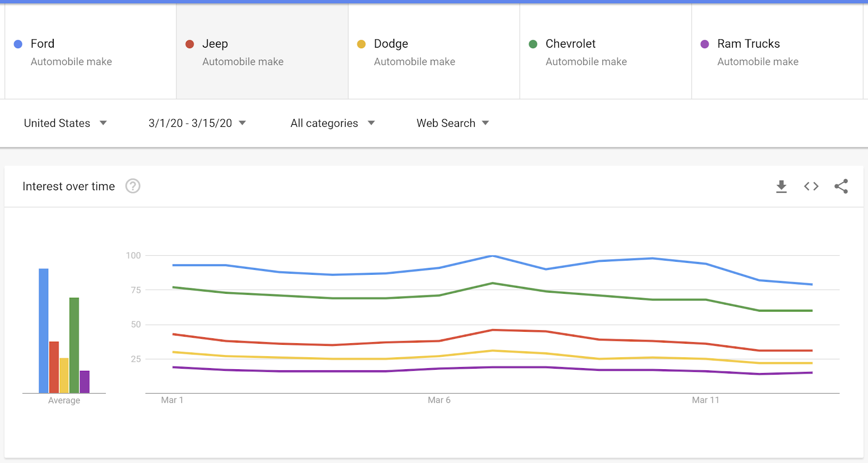868x463 pixels.
Task: Click the purple Ram Trucks average bar
Action: tap(85, 382)
